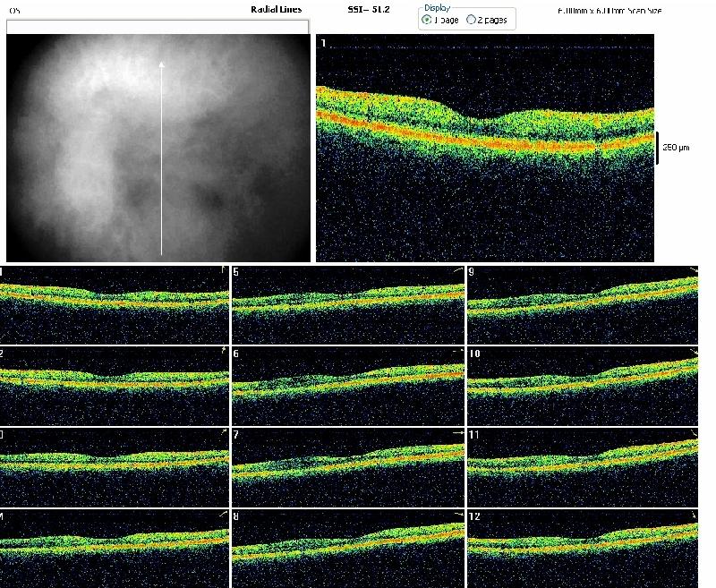The height and width of the screenshot is (588, 716).
Task: Click radial scan thumbnail number 6
Action: pyautogui.click(x=348, y=386)
